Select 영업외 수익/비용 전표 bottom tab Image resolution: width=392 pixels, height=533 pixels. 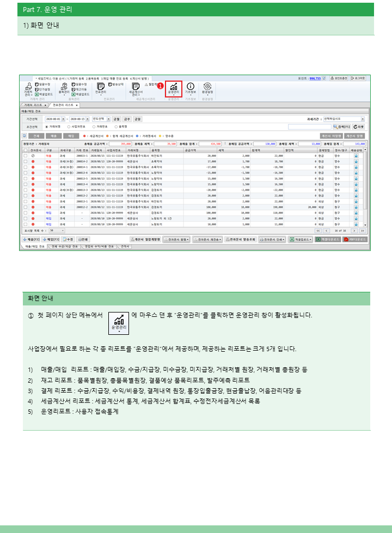99,247
